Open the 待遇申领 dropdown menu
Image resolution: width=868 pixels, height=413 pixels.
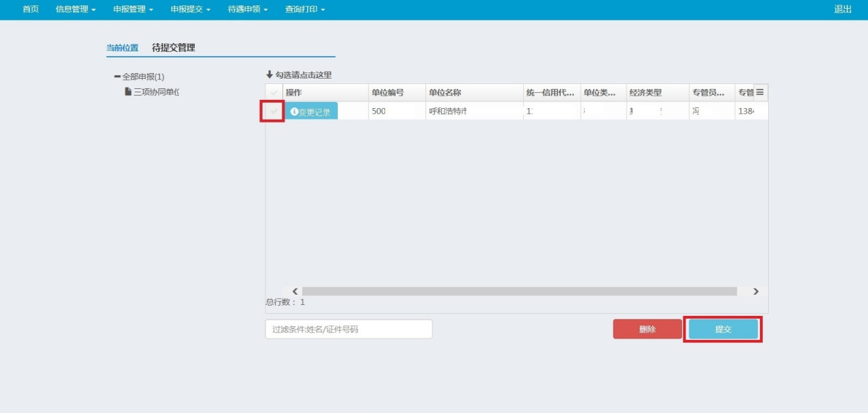(248, 10)
